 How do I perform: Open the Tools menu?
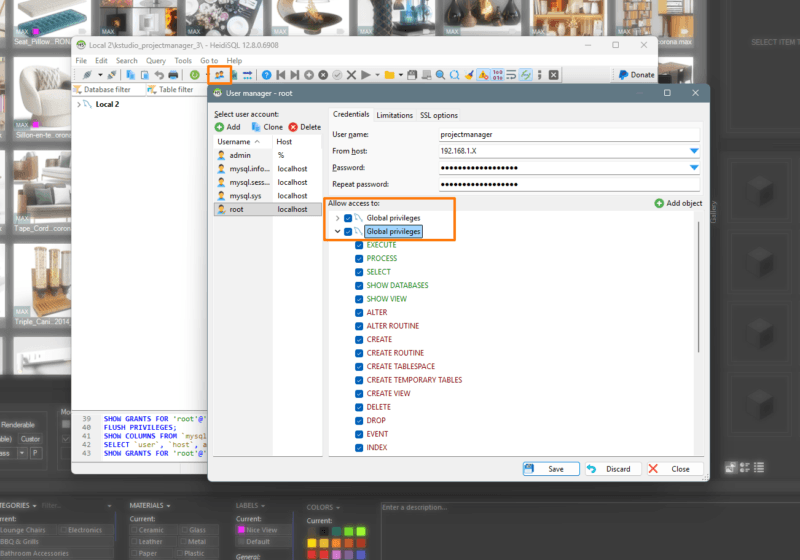point(183,61)
